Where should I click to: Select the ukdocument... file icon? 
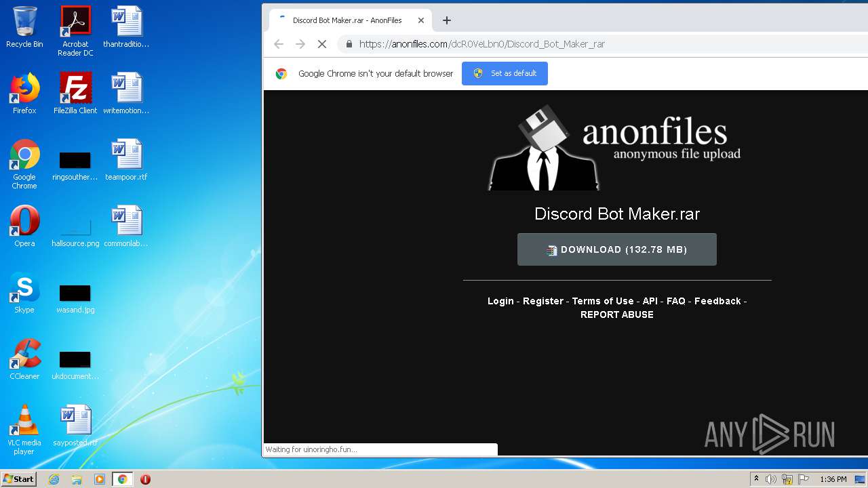tap(75, 363)
